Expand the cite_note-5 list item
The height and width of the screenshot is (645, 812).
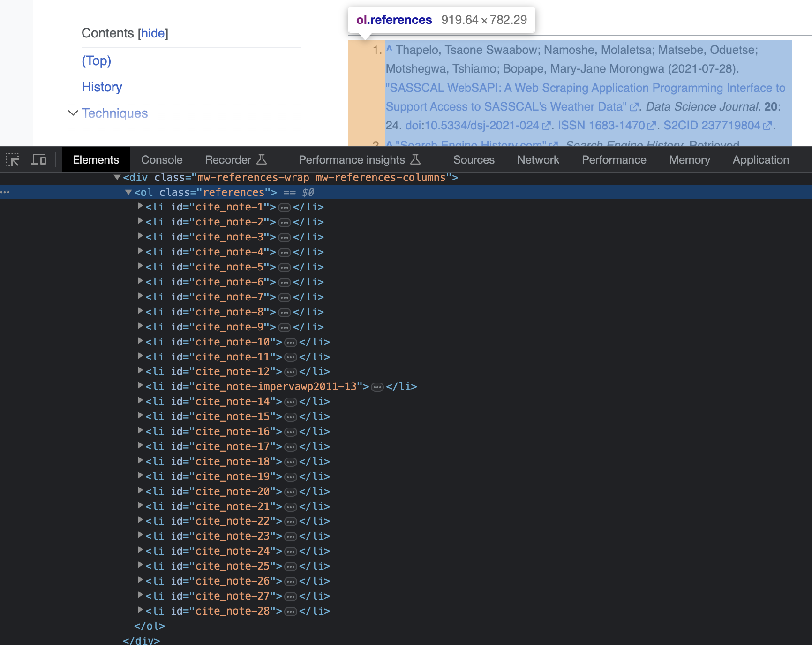(140, 267)
